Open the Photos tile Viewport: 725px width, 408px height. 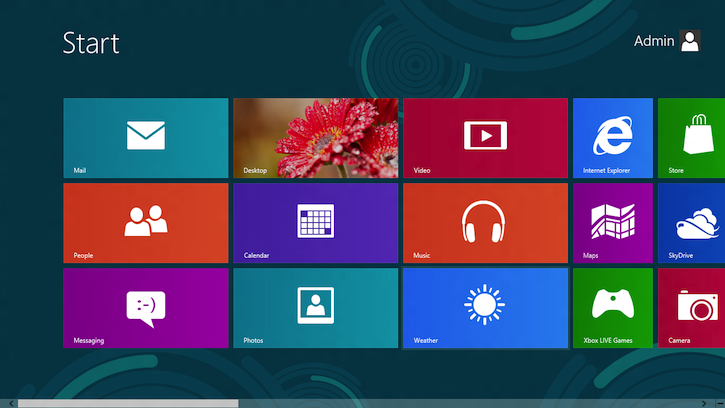point(315,308)
